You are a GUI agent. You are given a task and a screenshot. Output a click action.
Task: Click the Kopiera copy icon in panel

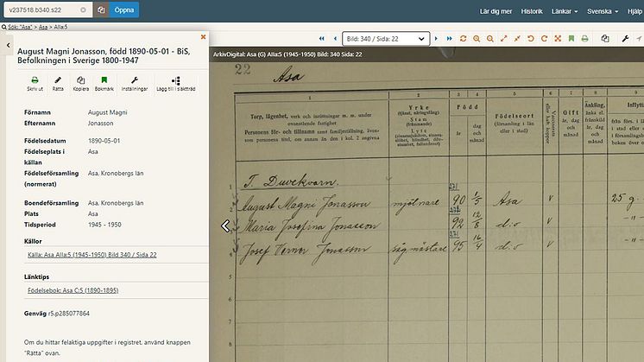81,80
